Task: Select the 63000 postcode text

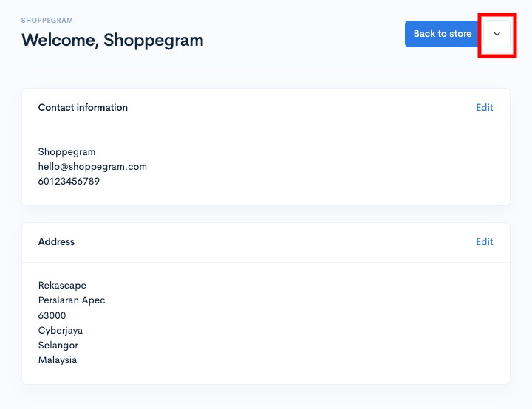Action: click(52, 315)
